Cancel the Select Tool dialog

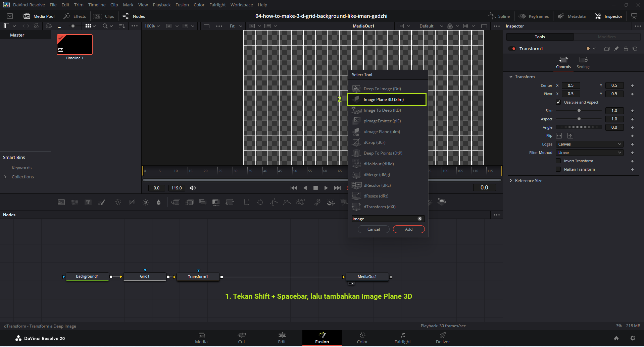click(x=374, y=229)
